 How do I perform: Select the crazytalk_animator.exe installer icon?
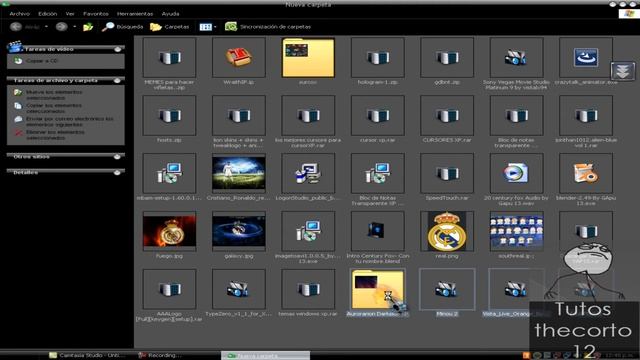point(586,58)
